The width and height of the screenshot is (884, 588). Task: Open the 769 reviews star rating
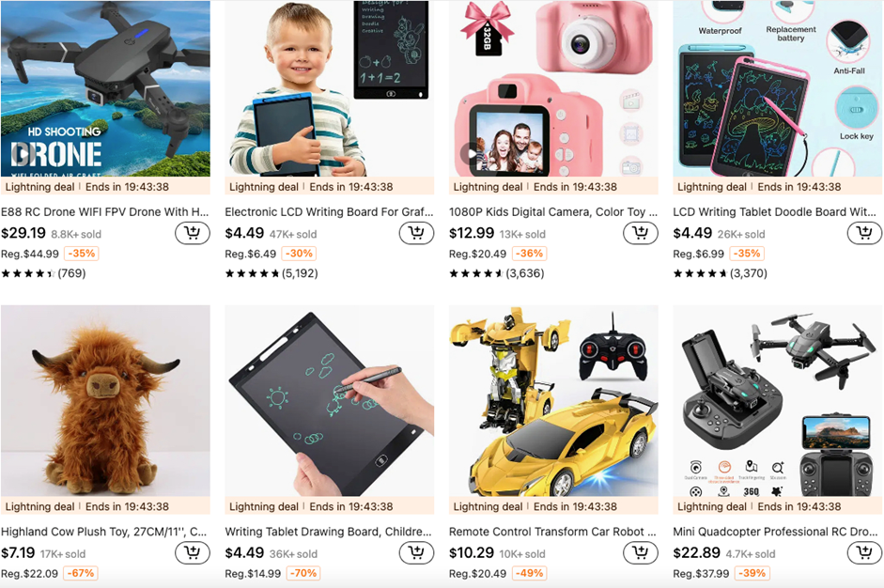tap(43, 273)
